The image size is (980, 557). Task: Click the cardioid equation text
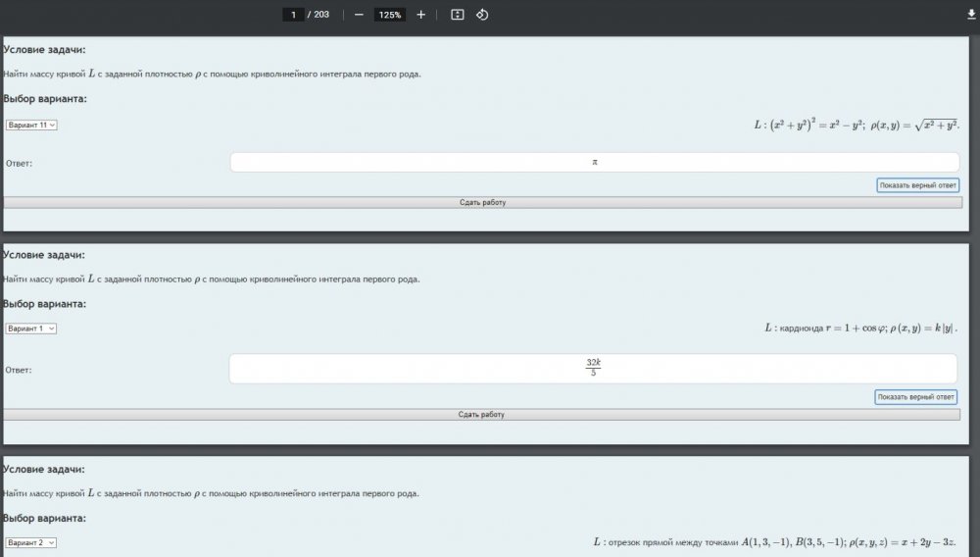[x=859, y=329]
